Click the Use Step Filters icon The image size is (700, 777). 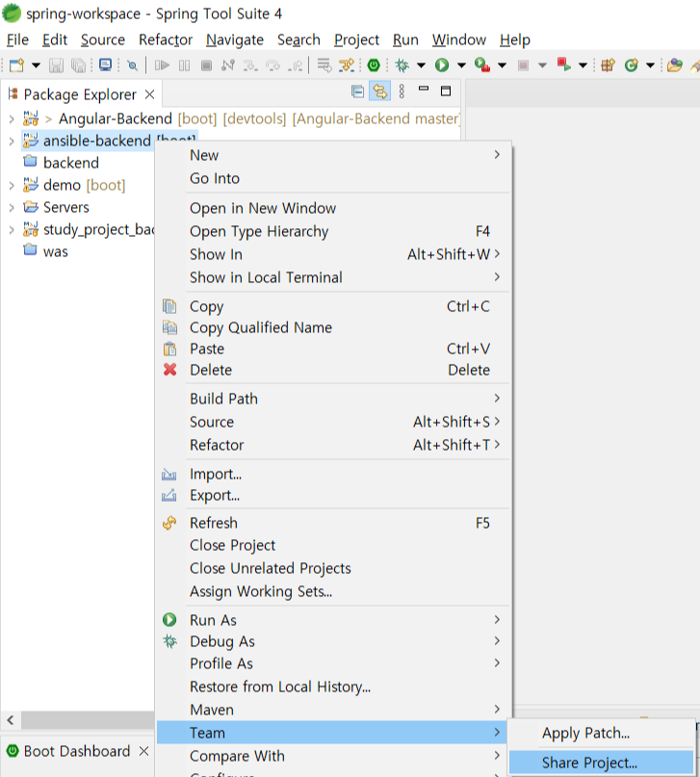(x=347, y=65)
